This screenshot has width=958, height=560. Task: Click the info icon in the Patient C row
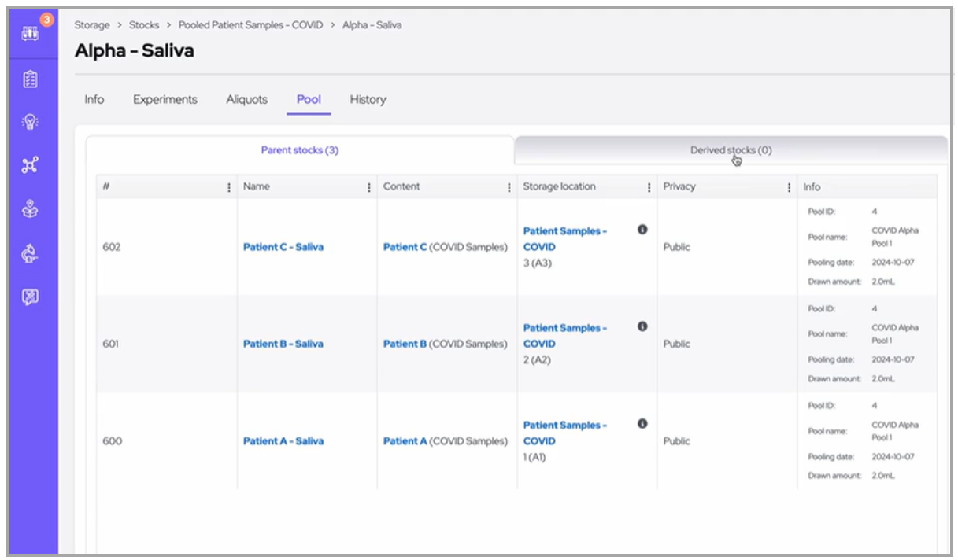642,230
